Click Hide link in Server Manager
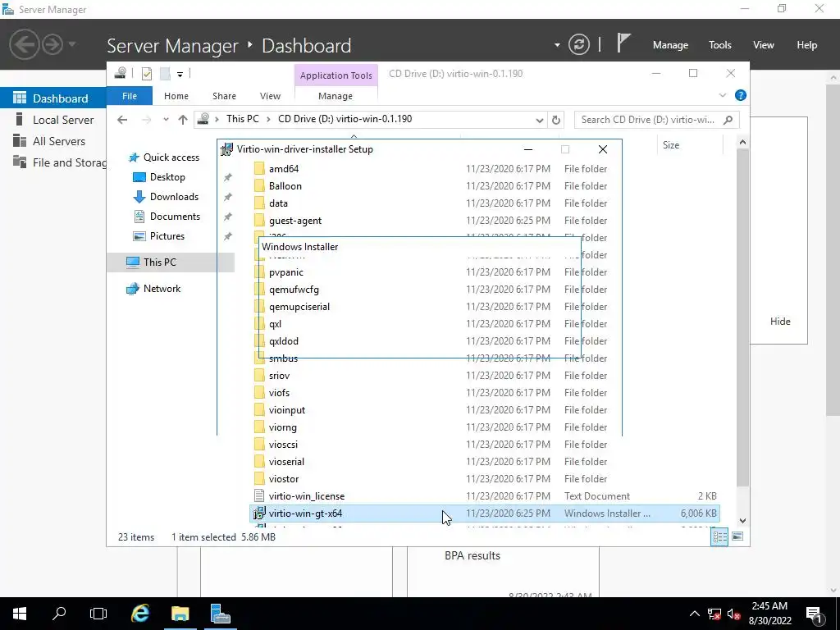Viewport: 840px width, 630px height. [x=780, y=322]
